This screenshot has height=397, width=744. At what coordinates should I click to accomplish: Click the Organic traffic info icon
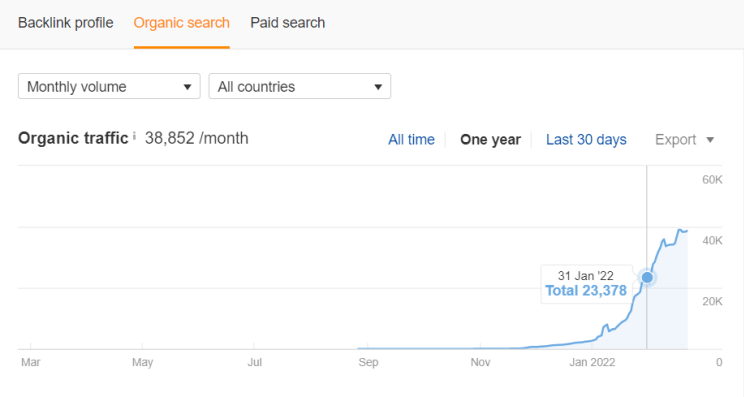[134, 136]
